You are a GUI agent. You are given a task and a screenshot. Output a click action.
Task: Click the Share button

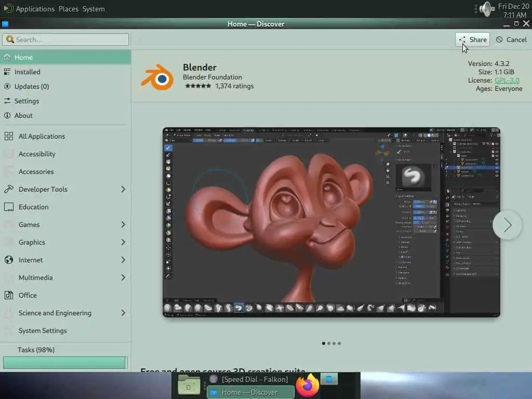coord(472,39)
